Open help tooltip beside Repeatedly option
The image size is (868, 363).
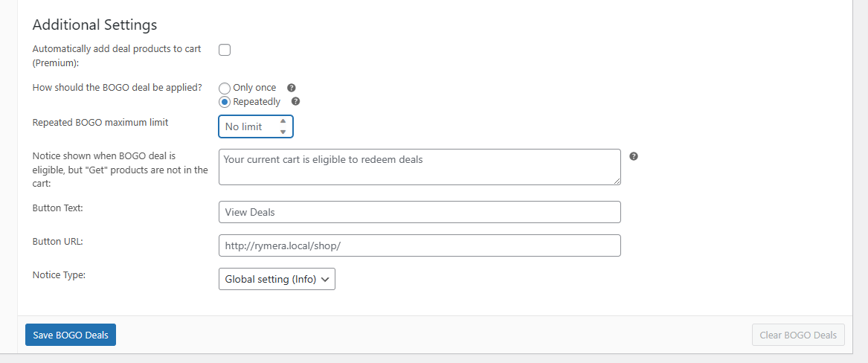295,102
